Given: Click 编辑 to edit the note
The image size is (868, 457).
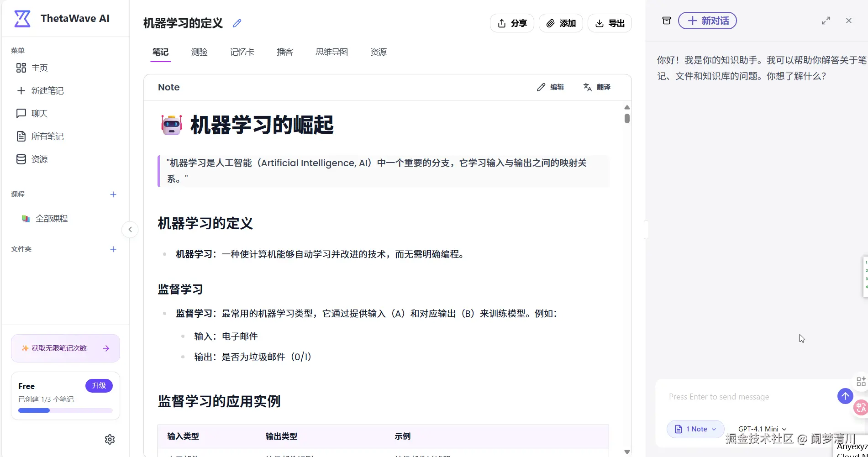Looking at the screenshot, I should pyautogui.click(x=550, y=87).
